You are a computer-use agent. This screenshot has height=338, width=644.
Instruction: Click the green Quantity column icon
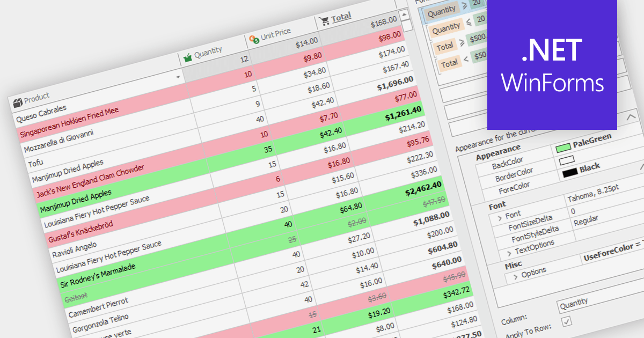[x=188, y=57]
